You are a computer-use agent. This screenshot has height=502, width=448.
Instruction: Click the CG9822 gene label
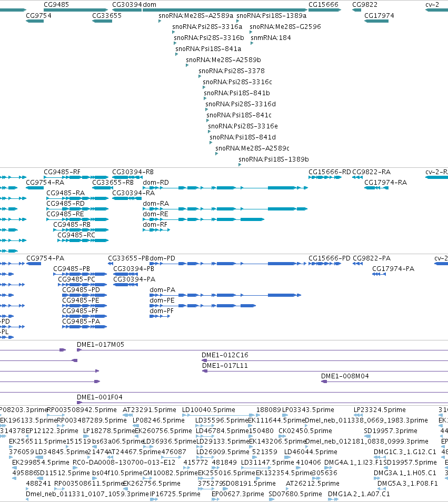pyautogui.click(x=365, y=5)
